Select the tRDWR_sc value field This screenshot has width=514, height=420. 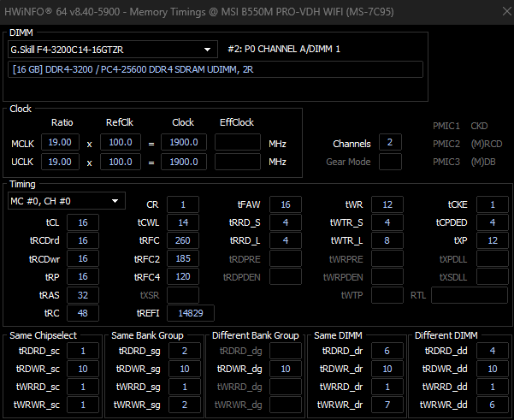[x=83, y=369]
